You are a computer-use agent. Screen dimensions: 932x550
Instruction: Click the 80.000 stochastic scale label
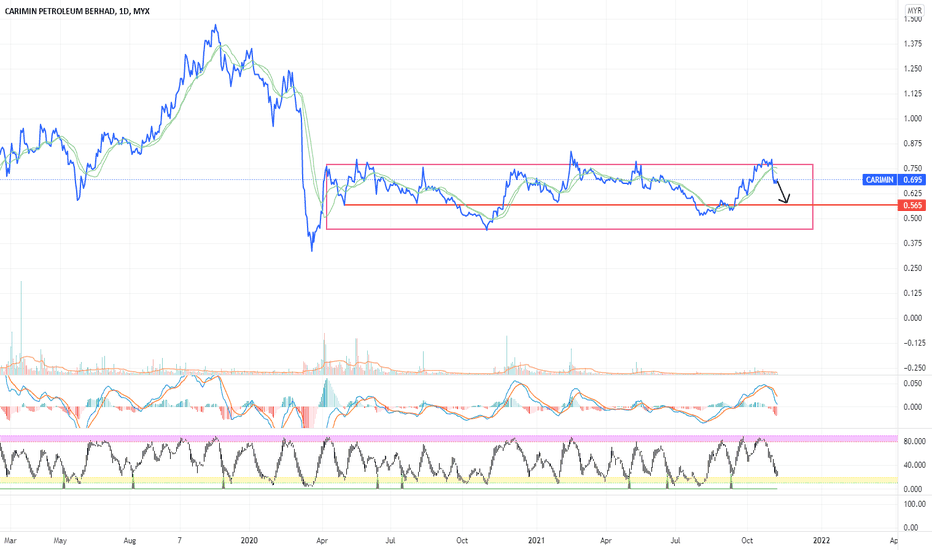[x=914, y=442]
